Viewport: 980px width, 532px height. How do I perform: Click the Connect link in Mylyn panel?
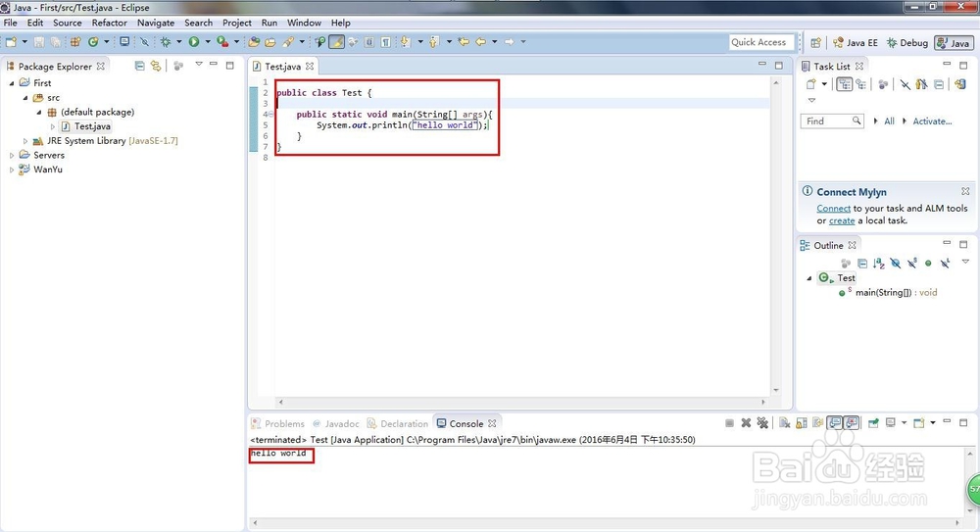[833, 208]
